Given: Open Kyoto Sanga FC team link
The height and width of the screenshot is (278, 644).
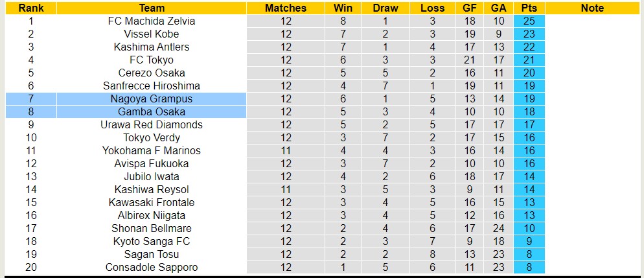Looking at the screenshot, I should (x=152, y=241).
